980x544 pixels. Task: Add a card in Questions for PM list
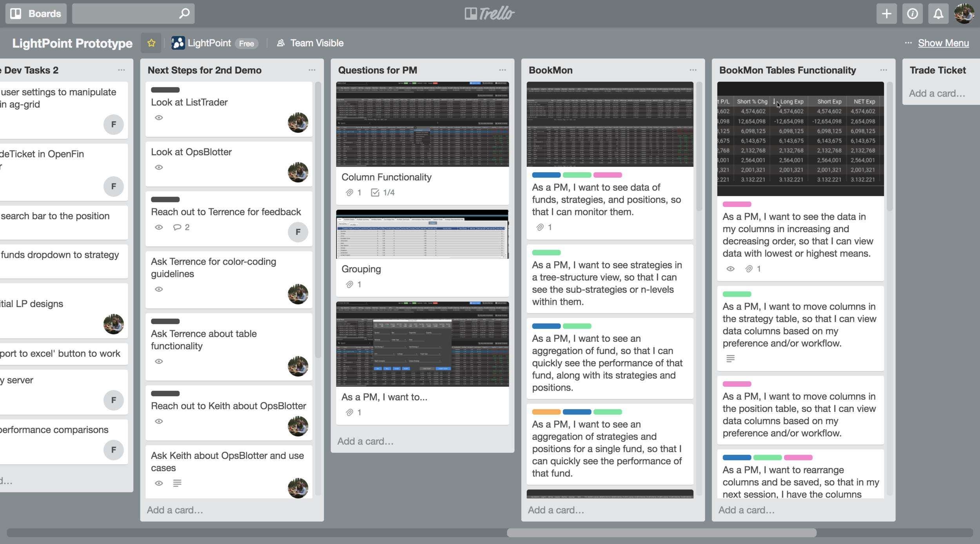[366, 442]
